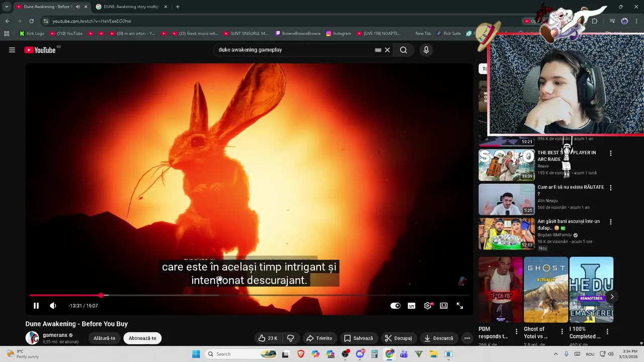Open the taskbar volume control
The width and height of the screenshot is (644, 362).
click(611, 354)
